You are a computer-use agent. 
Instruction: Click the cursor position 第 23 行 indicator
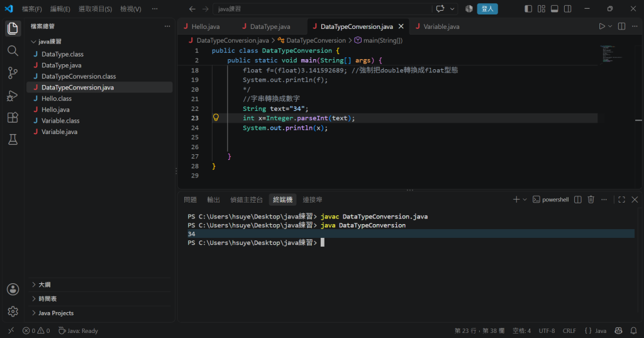tap(479, 330)
